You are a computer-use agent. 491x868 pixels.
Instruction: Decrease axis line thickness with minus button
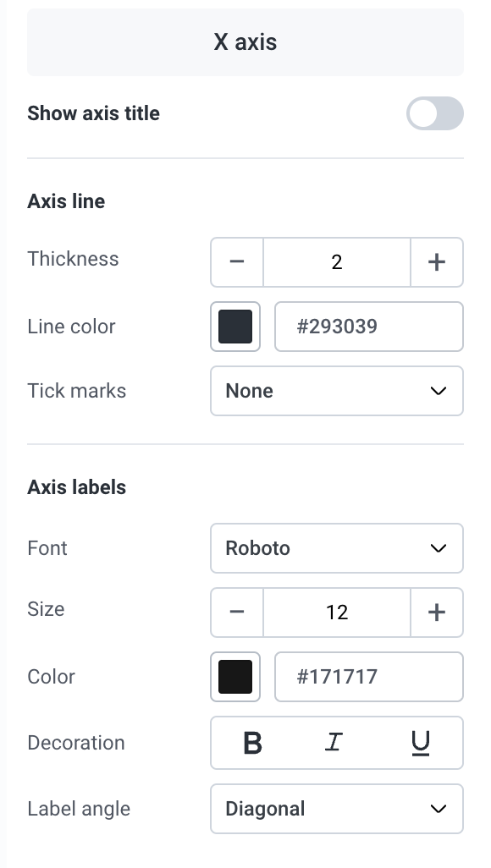(237, 262)
